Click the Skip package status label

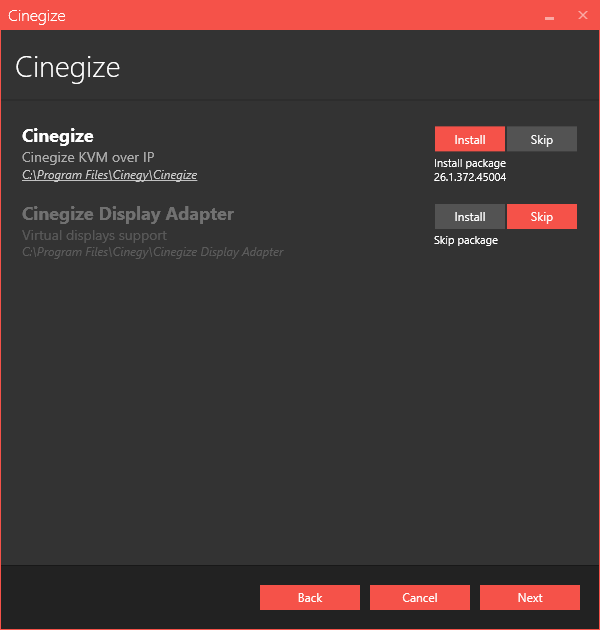[x=466, y=240]
